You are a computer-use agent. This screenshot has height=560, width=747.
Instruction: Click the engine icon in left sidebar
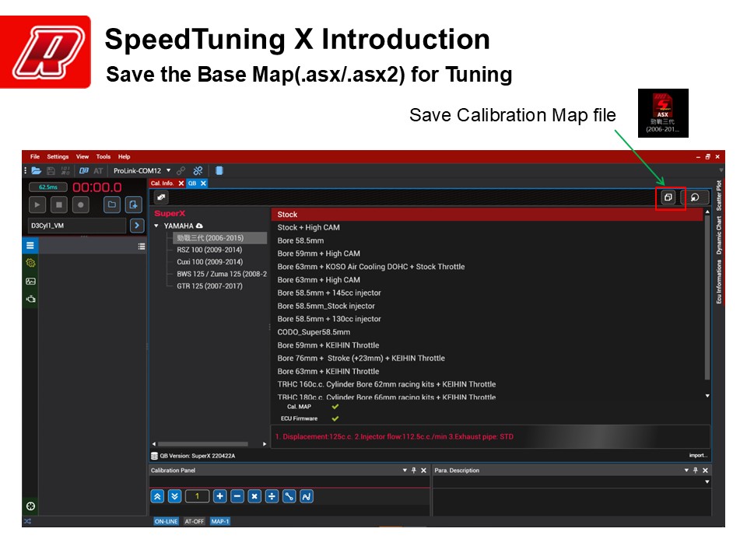30,299
